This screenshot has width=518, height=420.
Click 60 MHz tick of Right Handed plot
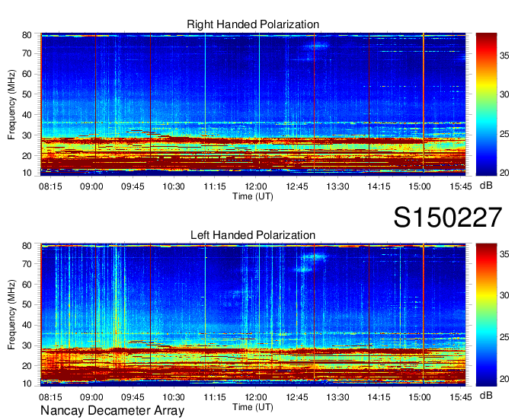[x=27, y=74]
